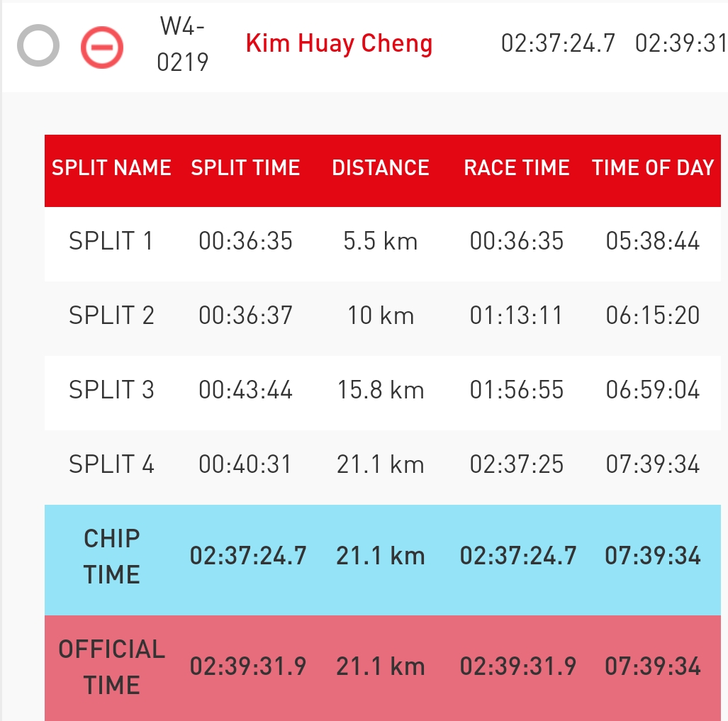728x721 pixels.
Task: Click TIME OF DAY column header
Action: point(653,167)
